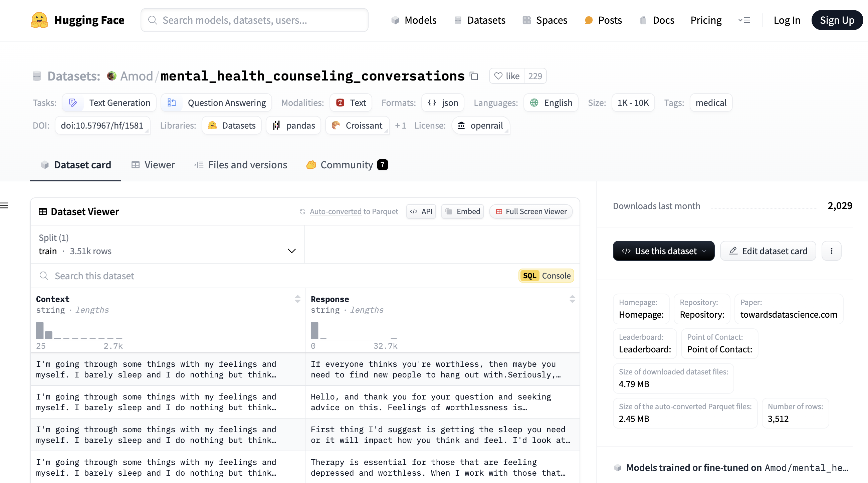Image resolution: width=868 pixels, height=483 pixels.
Task: Click the Context lengths histogram
Action: click(x=79, y=330)
